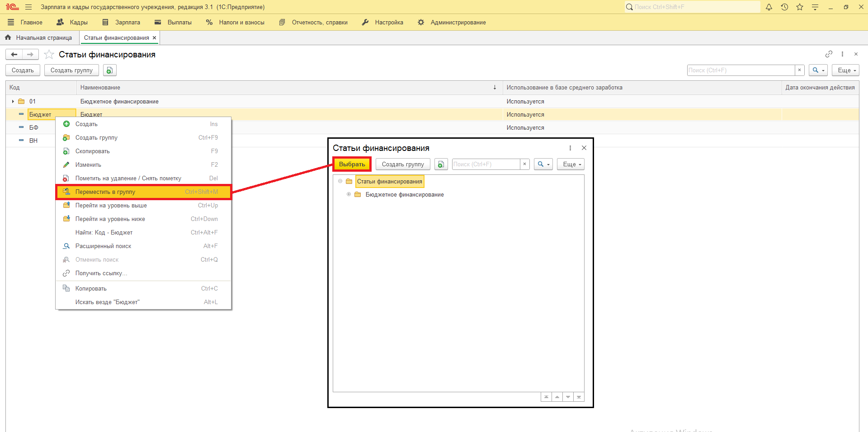Click copy-item icon in dialog toolbar
The height and width of the screenshot is (432, 868).
[x=441, y=164]
